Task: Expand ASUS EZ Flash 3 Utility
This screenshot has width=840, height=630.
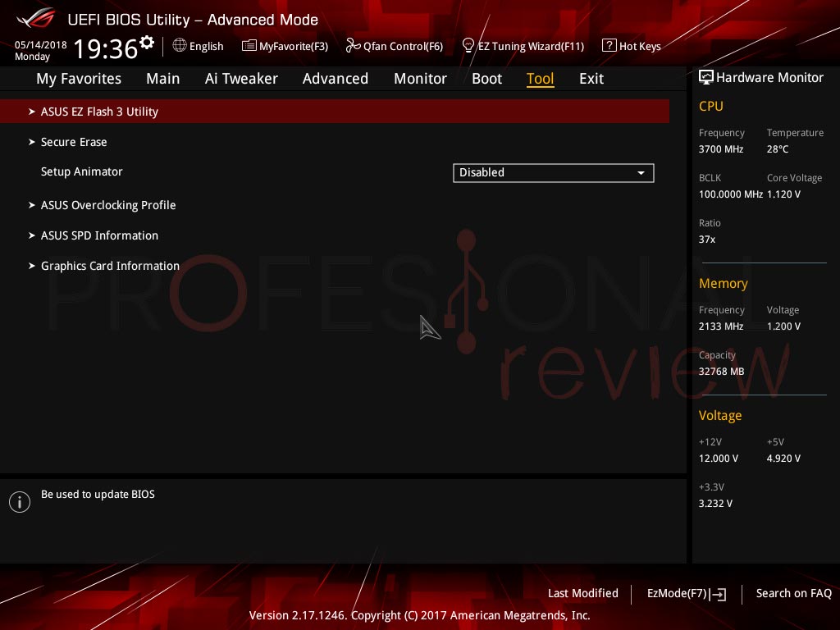Action: [335, 112]
